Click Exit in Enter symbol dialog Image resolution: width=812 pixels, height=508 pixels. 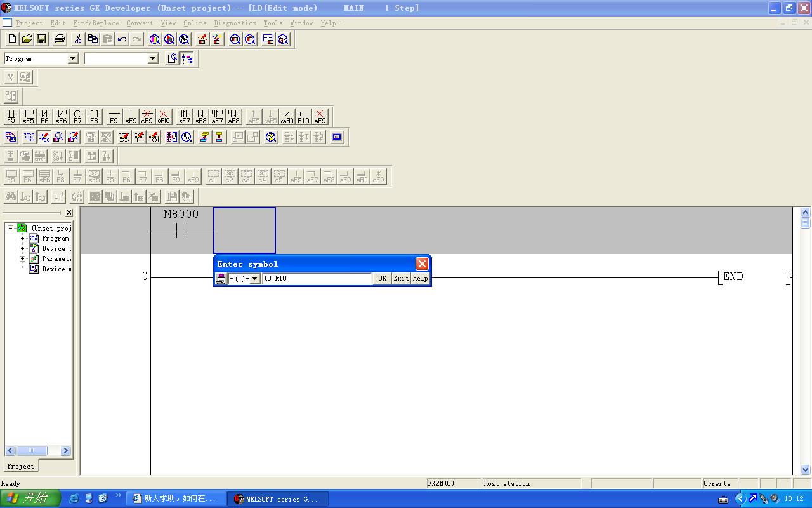pyautogui.click(x=401, y=279)
